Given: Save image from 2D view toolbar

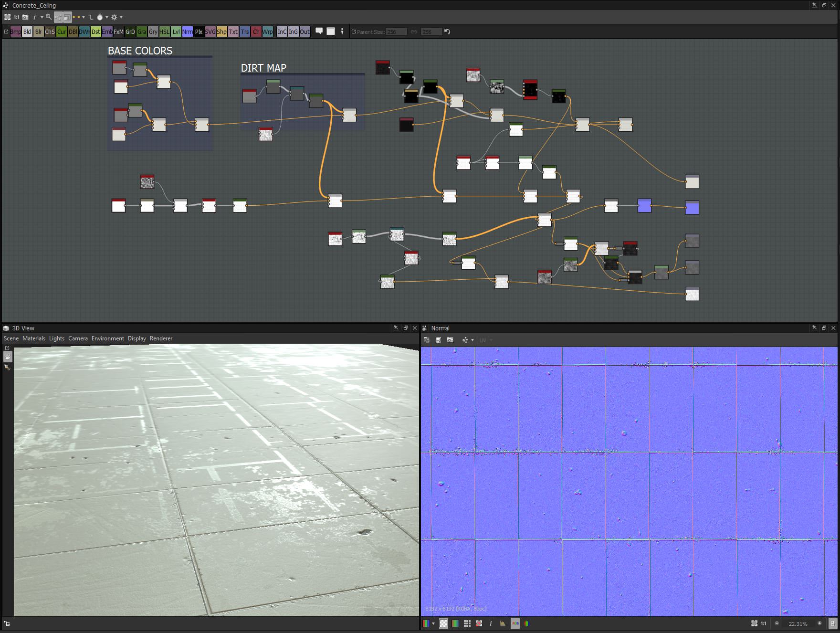Looking at the screenshot, I should pyautogui.click(x=438, y=340).
